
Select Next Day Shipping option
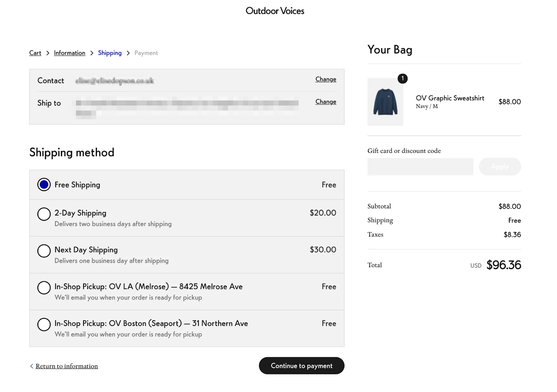[44, 251]
